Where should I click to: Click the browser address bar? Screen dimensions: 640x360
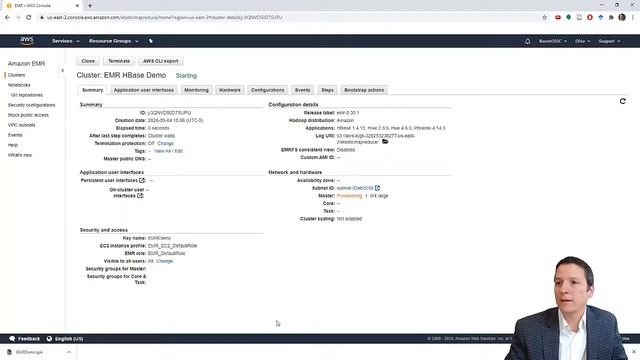[286, 18]
